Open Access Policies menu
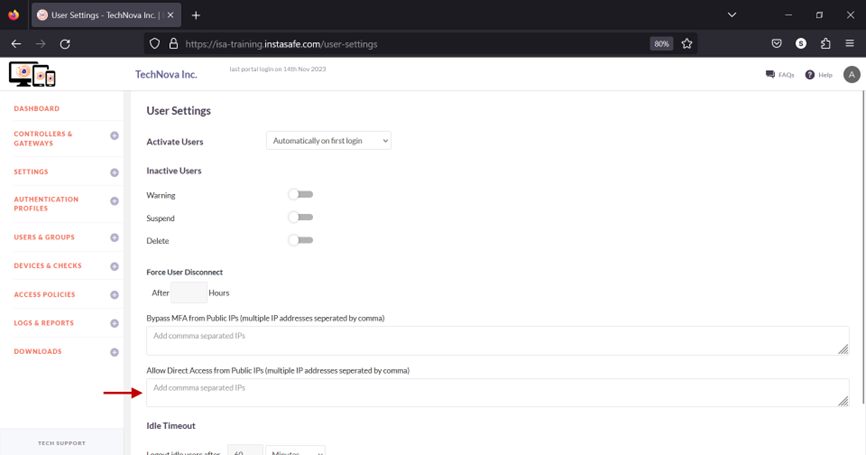This screenshot has width=866, height=455. pos(44,294)
